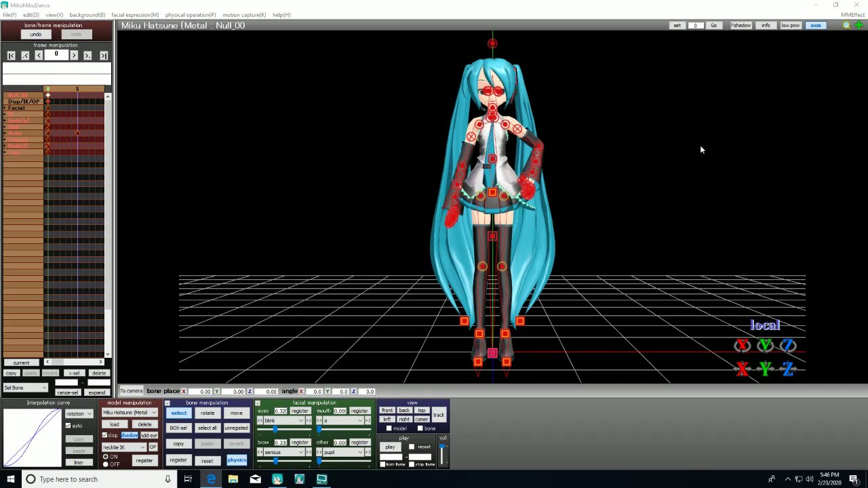Open the serious brow morph dropdown

click(x=284, y=452)
